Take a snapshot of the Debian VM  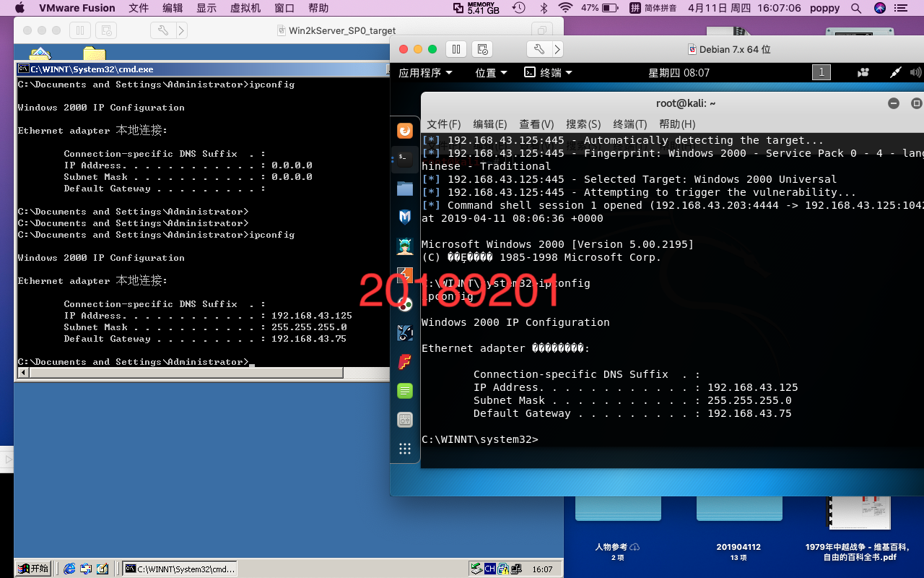coord(483,49)
